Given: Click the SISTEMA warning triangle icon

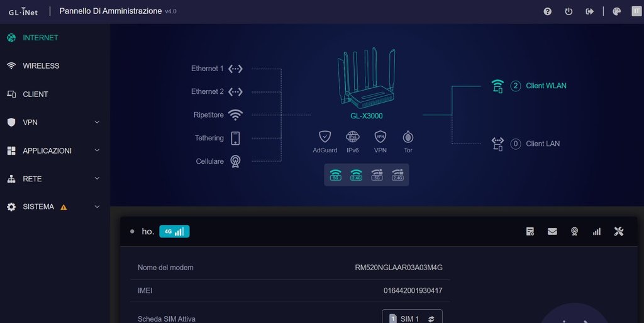Looking at the screenshot, I should [64, 207].
